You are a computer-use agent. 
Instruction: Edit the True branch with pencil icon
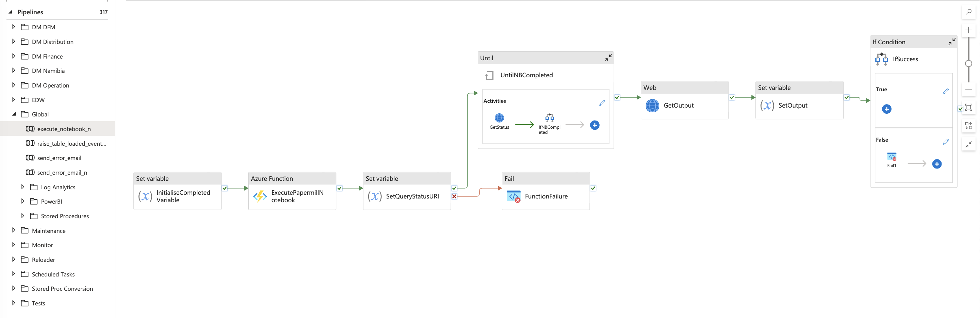946,91
